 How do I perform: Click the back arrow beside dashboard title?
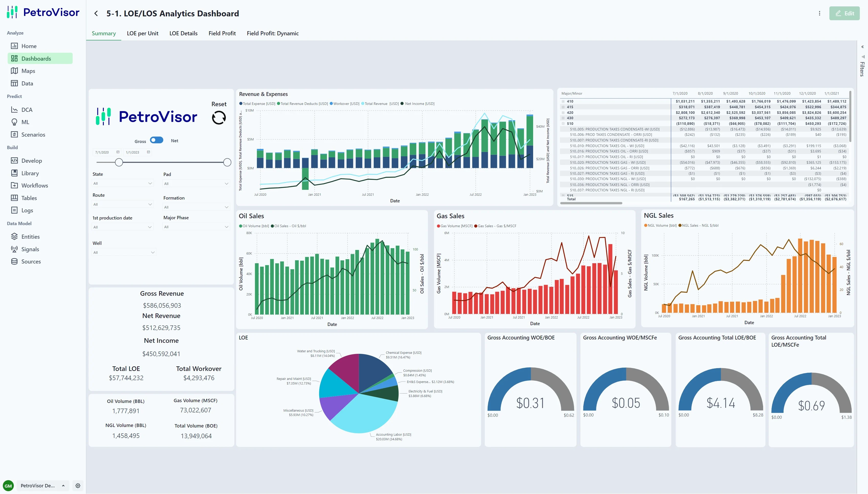pos(96,14)
